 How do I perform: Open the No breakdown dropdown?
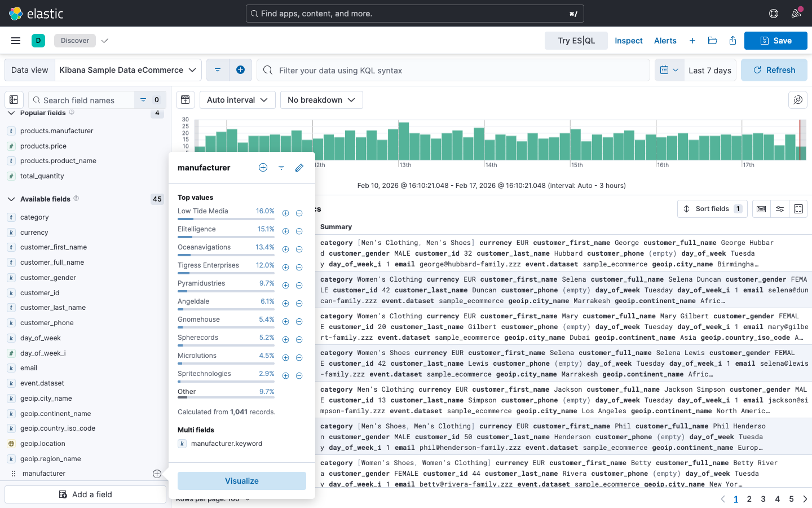[x=321, y=100]
